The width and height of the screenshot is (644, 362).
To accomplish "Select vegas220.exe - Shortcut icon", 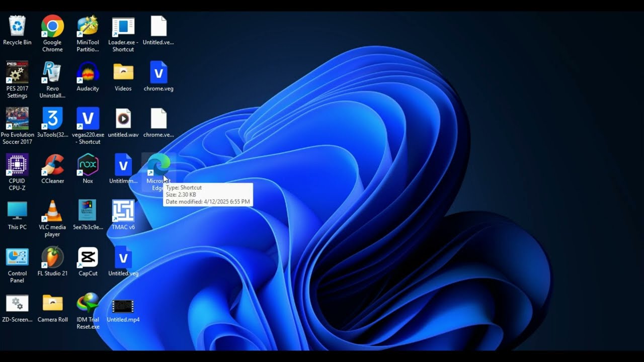I will [88, 119].
